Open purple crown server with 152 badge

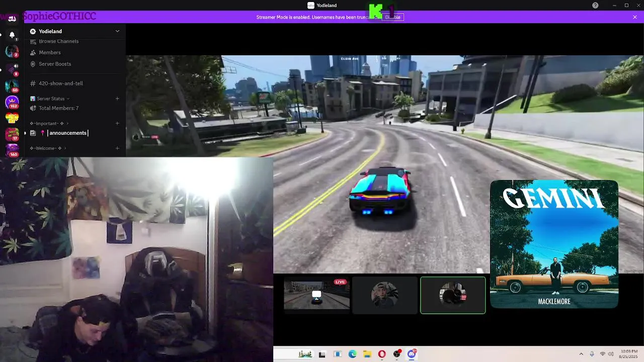click(12, 102)
